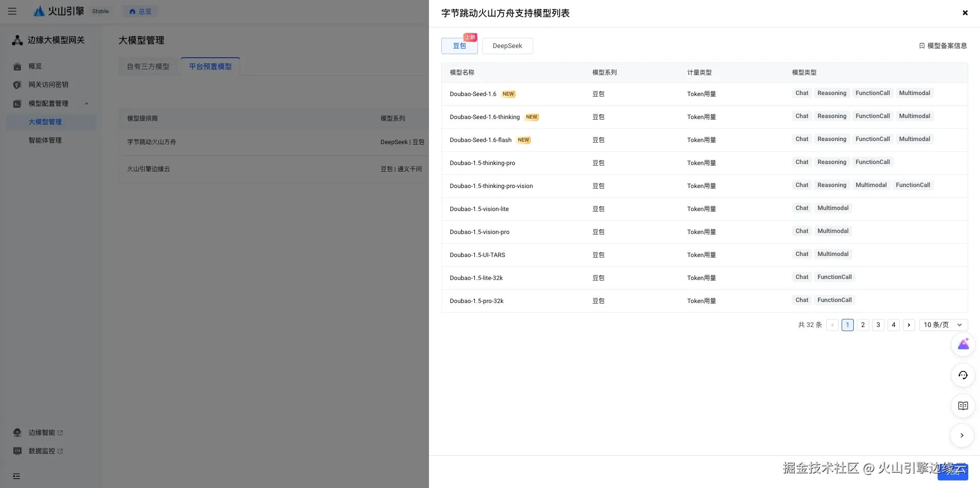Click the external-link icon beside 边缘智能
Image resolution: width=980 pixels, height=488 pixels.
[x=60, y=433]
